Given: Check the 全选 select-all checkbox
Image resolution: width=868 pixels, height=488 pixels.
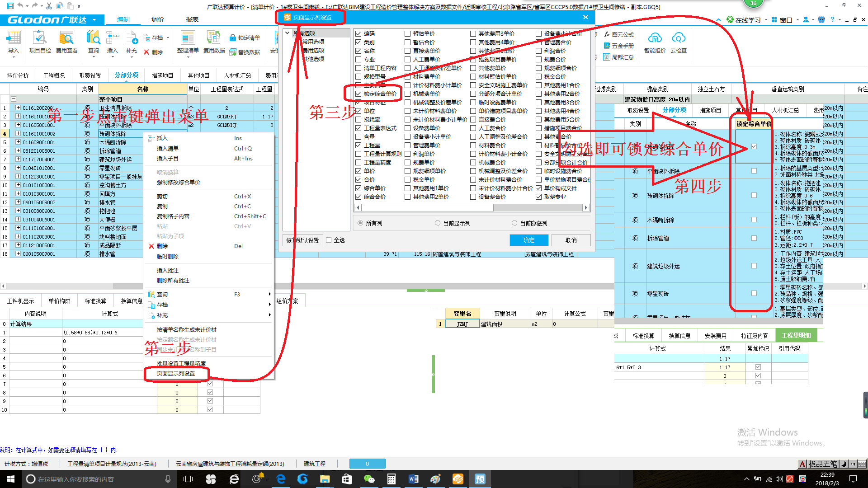Looking at the screenshot, I should point(329,240).
